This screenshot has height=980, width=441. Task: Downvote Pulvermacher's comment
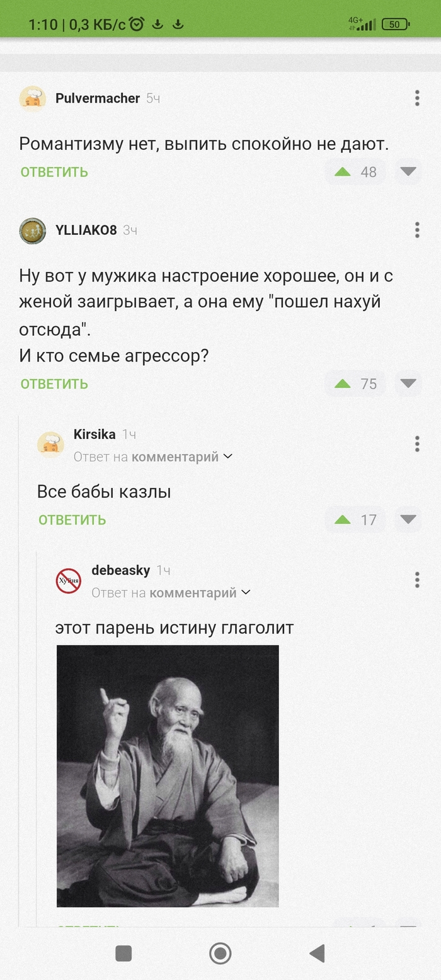pos(408,172)
